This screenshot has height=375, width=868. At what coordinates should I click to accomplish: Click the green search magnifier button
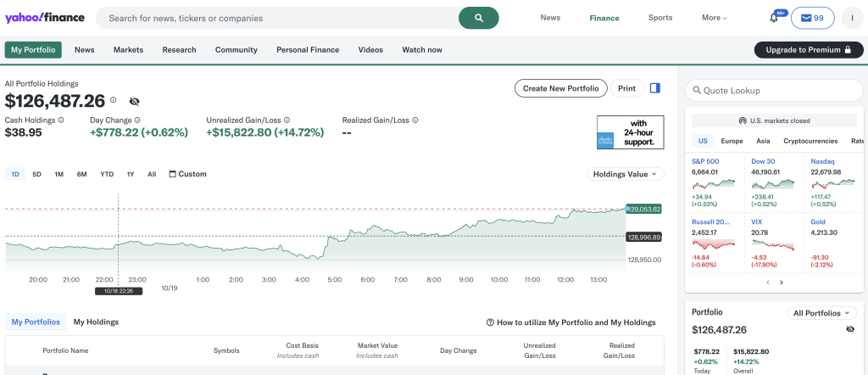pos(478,18)
